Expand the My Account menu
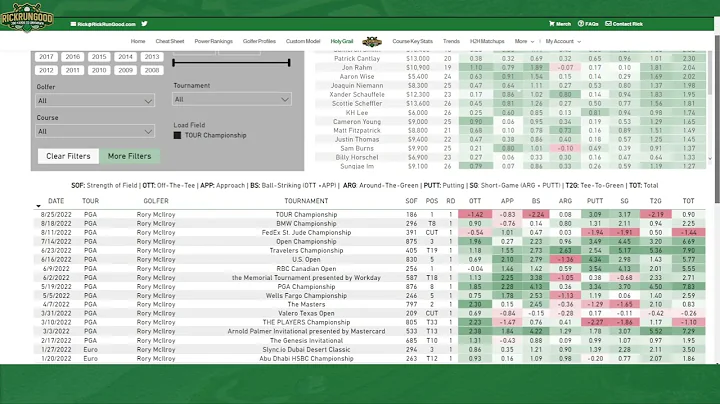 (x=563, y=41)
